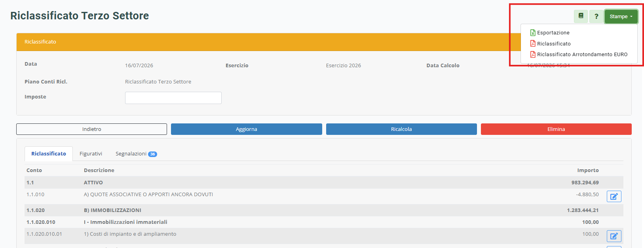Click the account code 1.1.010

click(35, 195)
